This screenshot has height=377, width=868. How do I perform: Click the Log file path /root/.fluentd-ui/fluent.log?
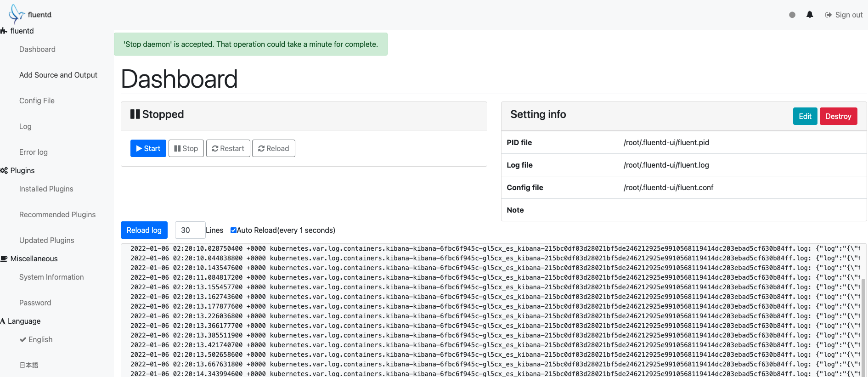click(666, 165)
